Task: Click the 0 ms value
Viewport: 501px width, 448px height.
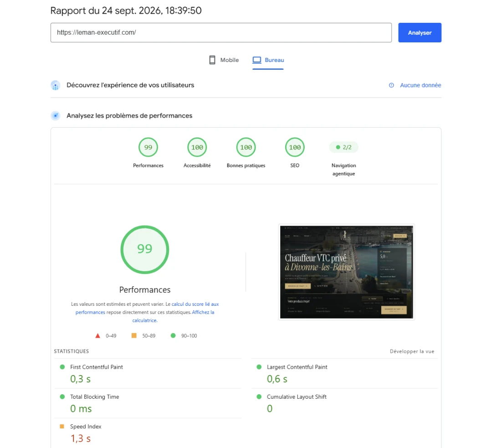Action: pyautogui.click(x=81, y=409)
